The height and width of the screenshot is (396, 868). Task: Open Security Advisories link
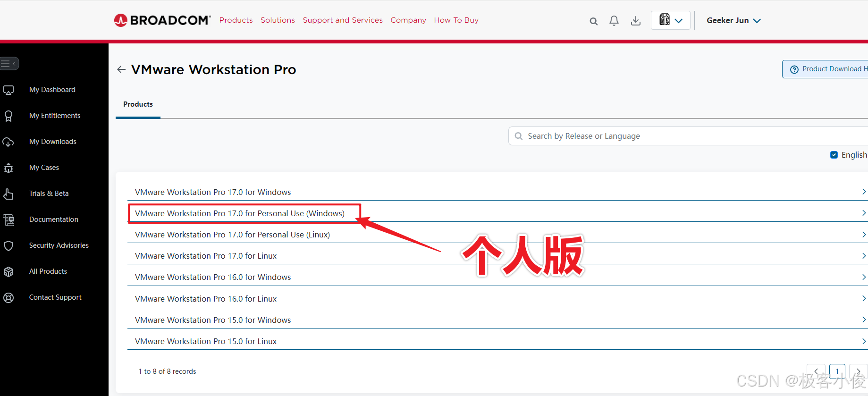click(59, 245)
